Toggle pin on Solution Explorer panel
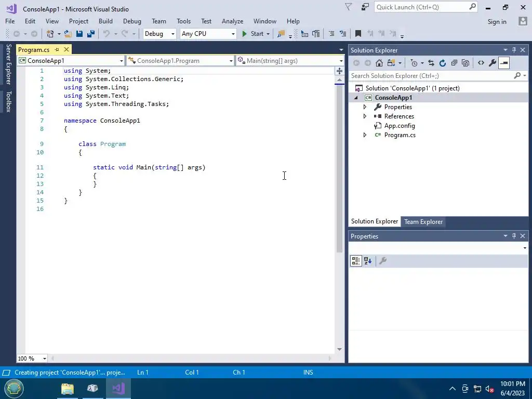The image size is (532, 399). pos(514,50)
